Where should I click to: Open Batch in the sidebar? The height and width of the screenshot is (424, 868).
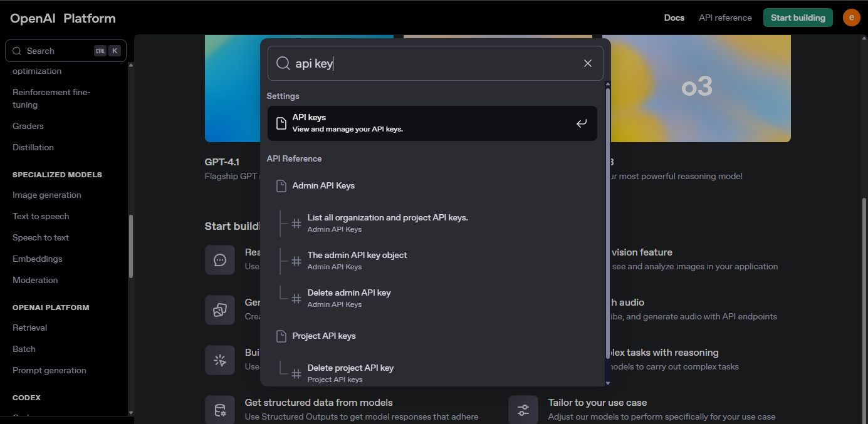coord(24,349)
